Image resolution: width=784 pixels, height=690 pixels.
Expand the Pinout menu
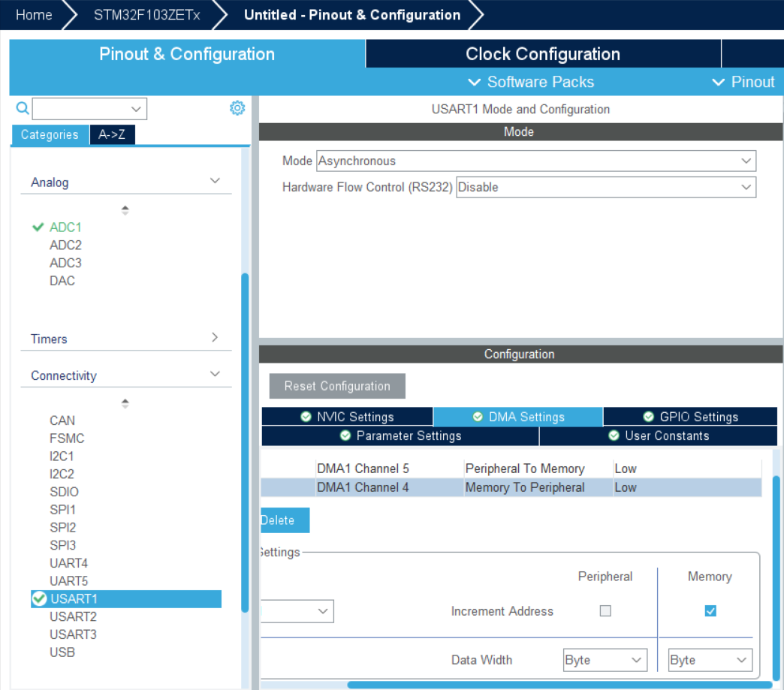tap(743, 82)
